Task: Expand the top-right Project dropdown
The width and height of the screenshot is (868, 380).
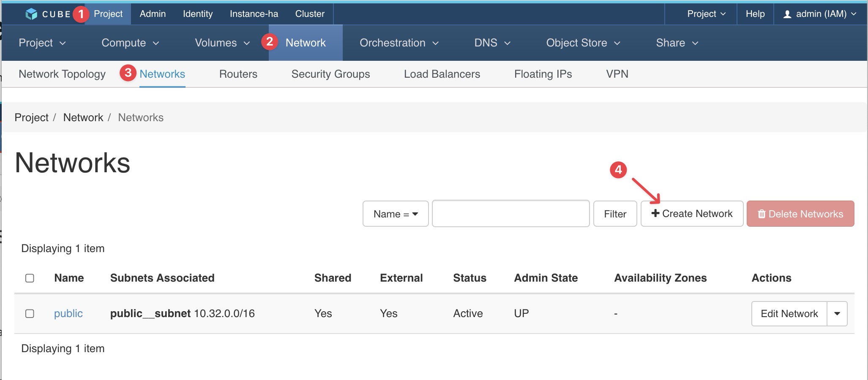Action: tap(706, 14)
